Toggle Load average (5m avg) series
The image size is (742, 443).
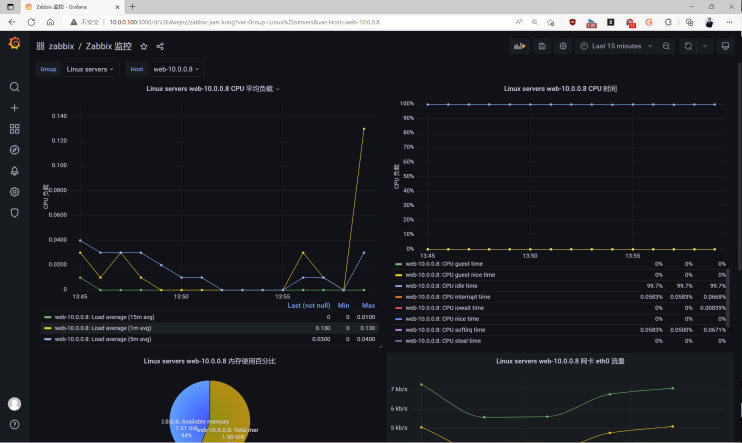[103, 339]
